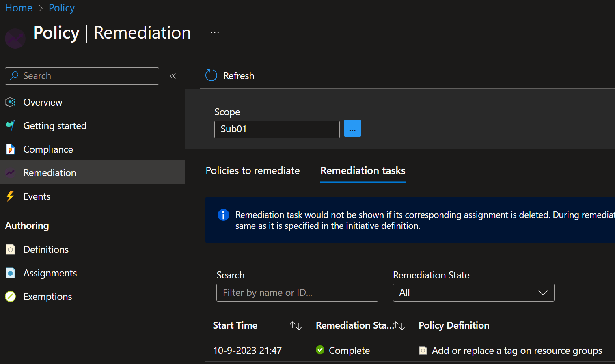The width and height of the screenshot is (615, 364).
Task: Click the Definitions document icon
Action: tap(11, 250)
